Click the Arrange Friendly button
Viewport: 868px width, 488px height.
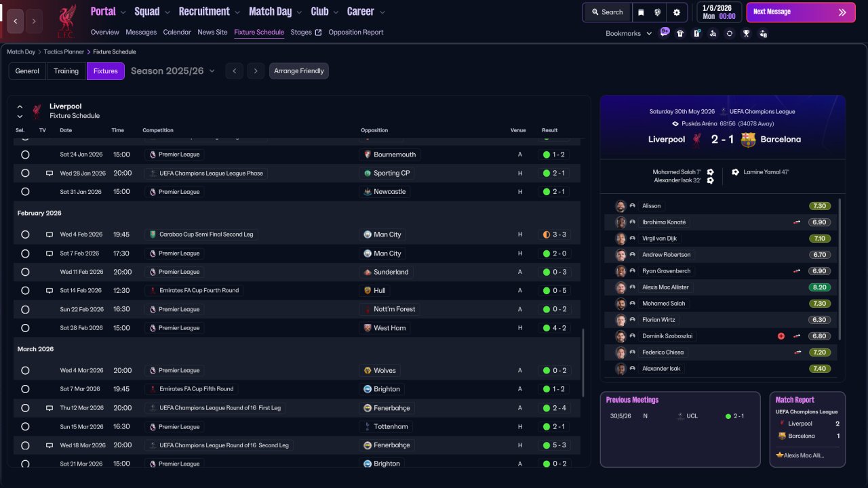299,71
